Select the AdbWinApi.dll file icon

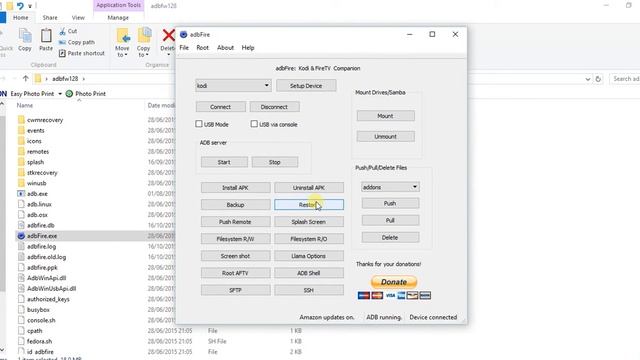(21, 278)
